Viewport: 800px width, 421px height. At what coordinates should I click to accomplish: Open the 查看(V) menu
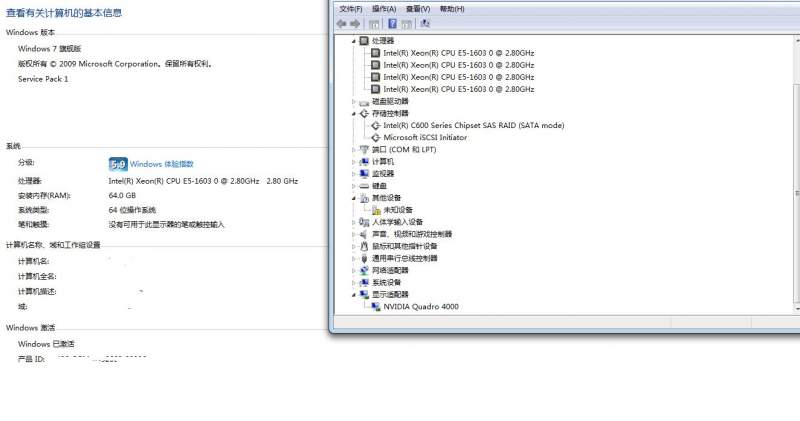pos(418,9)
